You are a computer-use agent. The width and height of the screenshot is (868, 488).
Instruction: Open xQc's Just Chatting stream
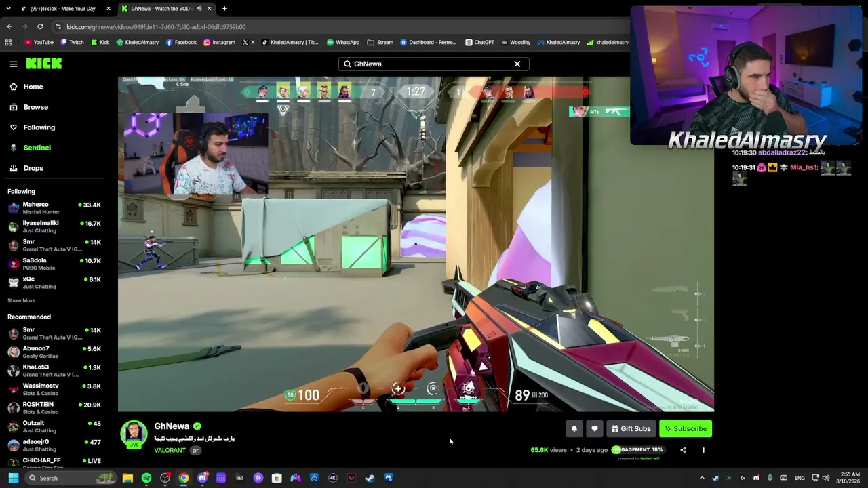coord(54,283)
